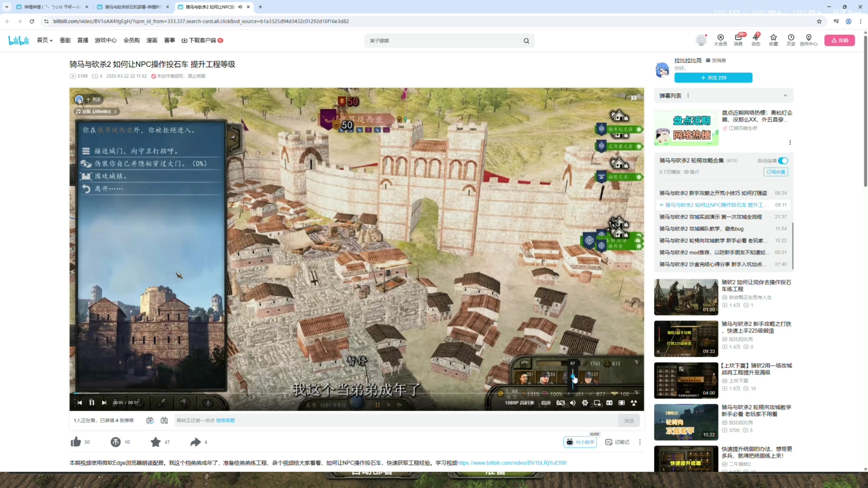
Task: Enter fullscreen with the player's last icon
Action: pyautogui.click(x=634, y=403)
